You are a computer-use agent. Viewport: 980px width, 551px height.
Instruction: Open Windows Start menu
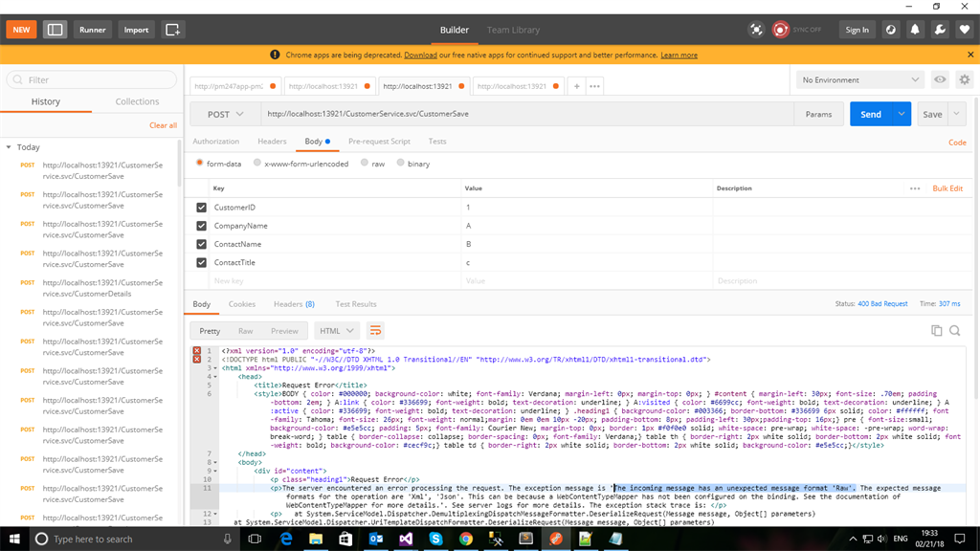(x=13, y=539)
